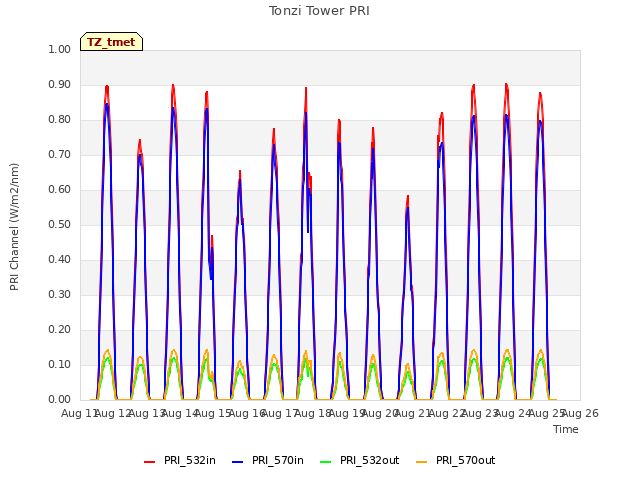The image size is (640, 480).
Task: Select the PRI_532in legend label
Action: (x=190, y=460)
